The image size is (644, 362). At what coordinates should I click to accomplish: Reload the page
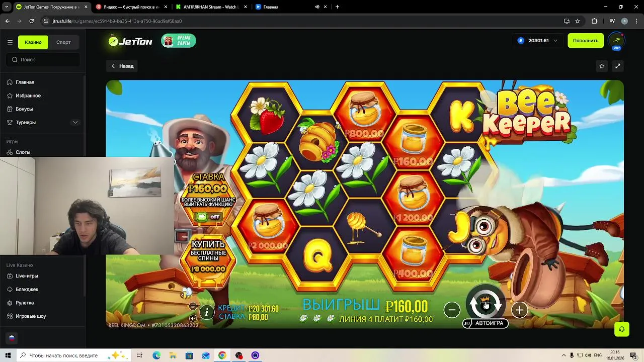click(x=31, y=21)
